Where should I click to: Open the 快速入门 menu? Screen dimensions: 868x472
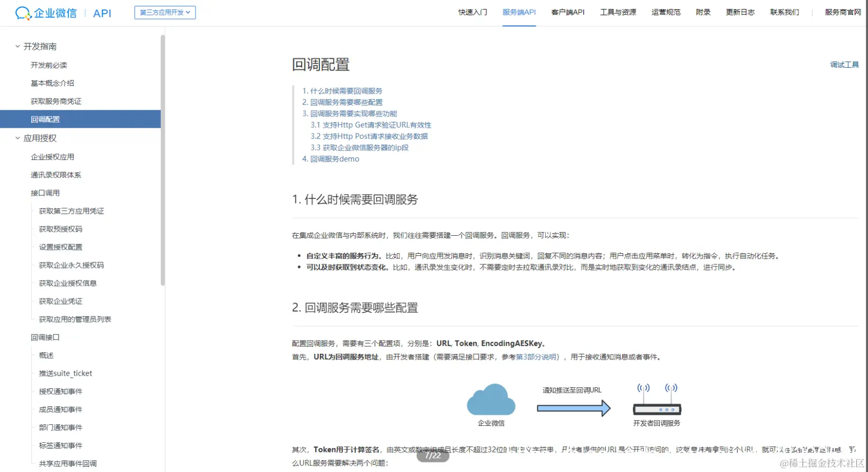coord(473,12)
